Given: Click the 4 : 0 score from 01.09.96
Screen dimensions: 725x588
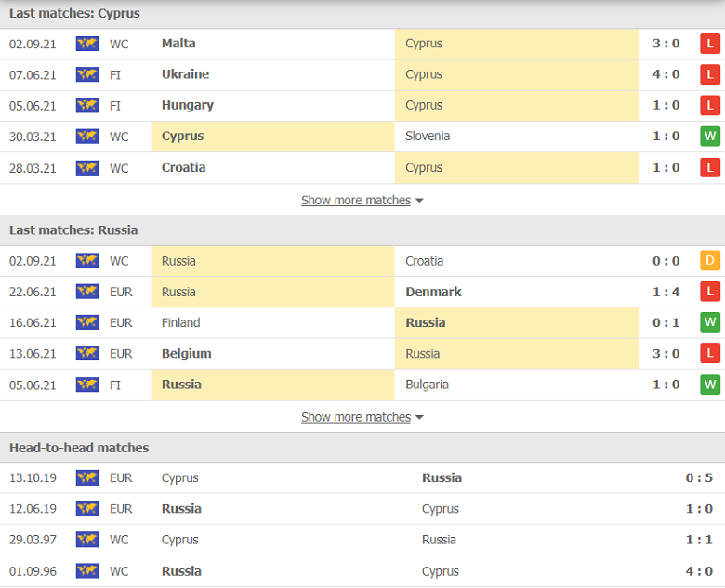Looking at the screenshot, I should (x=699, y=571).
